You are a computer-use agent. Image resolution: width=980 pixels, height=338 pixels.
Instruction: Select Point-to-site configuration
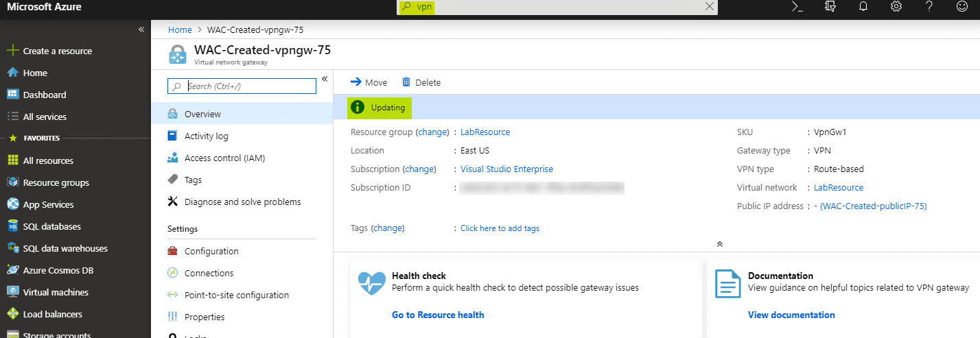[x=236, y=295]
